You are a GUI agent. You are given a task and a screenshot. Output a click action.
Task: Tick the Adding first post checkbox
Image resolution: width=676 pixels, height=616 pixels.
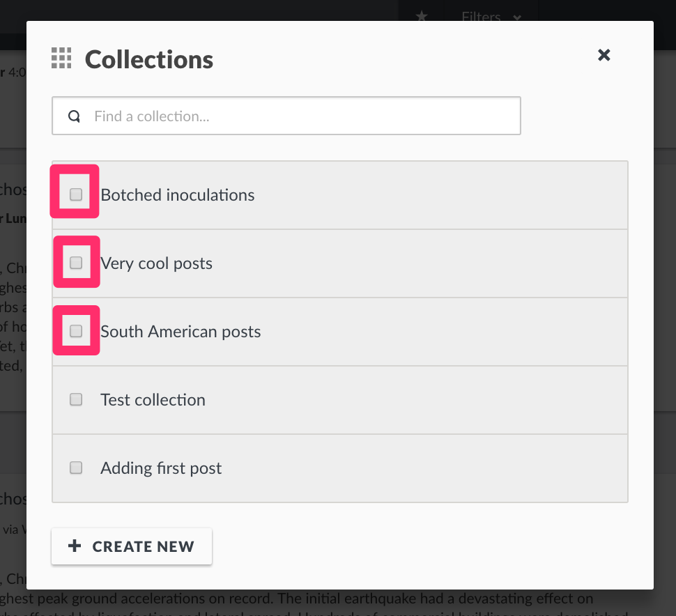click(x=76, y=468)
